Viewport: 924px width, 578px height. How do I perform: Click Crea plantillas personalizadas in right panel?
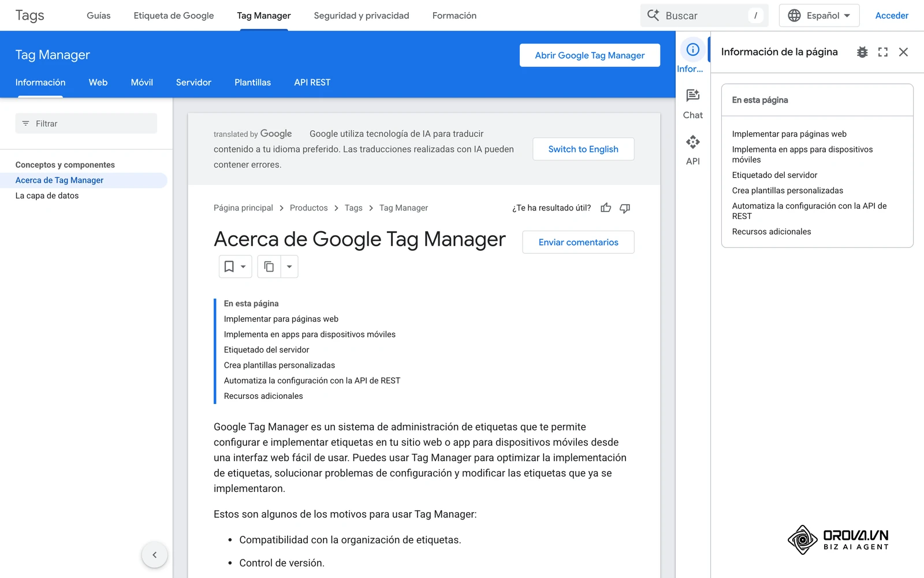[788, 191]
